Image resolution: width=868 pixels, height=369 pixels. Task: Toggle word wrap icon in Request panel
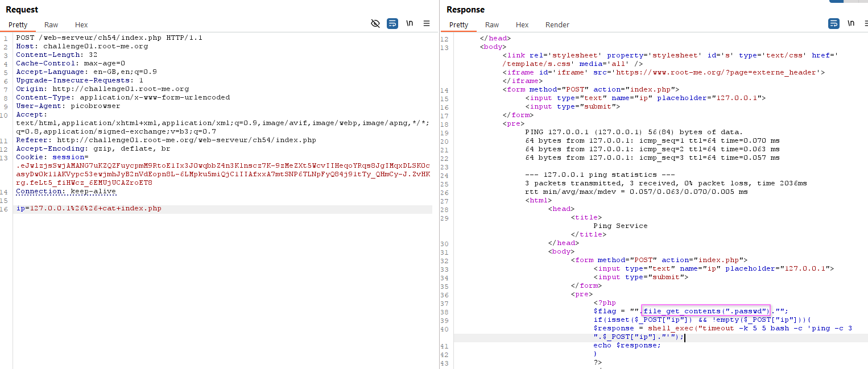392,23
